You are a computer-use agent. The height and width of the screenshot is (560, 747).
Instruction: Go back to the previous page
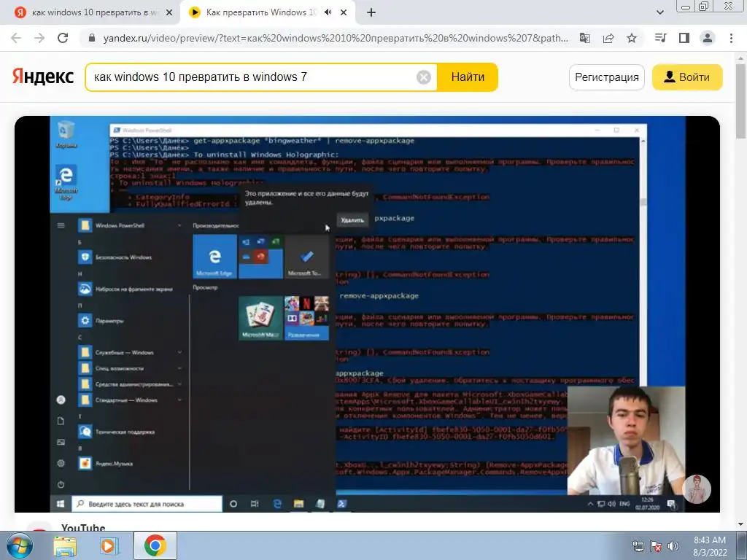point(16,38)
